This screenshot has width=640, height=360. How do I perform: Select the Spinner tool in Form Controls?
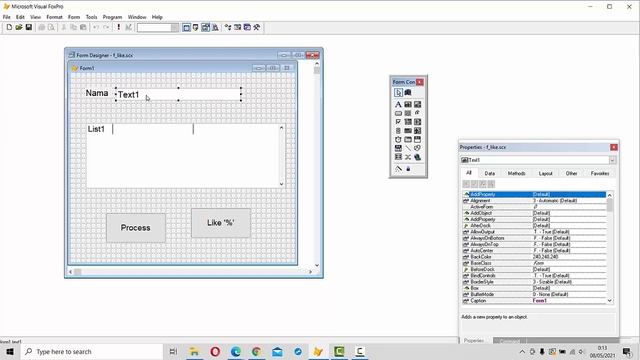(x=398, y=131)
